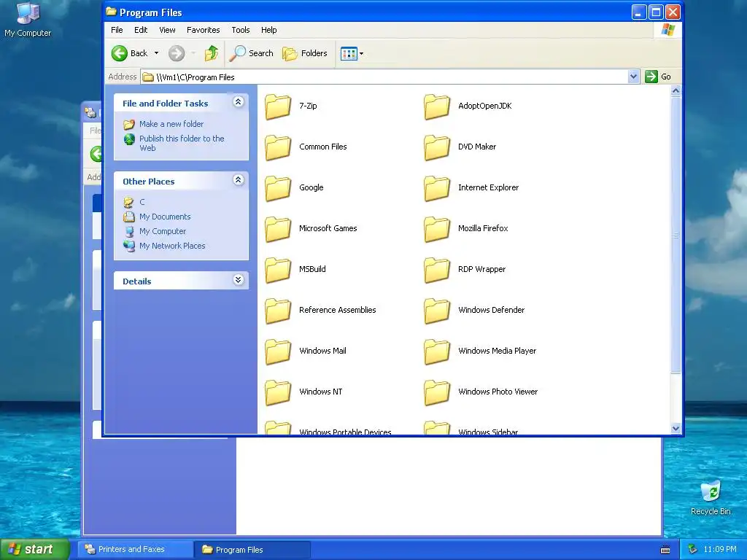Screen dimensions: 747x560
Task: Open the Common Files folder
Action: pyautogui.click(x=306, y=147)
